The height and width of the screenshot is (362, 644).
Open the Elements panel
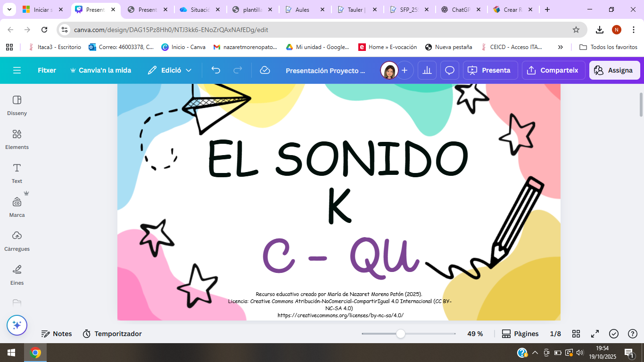point(17,139)
